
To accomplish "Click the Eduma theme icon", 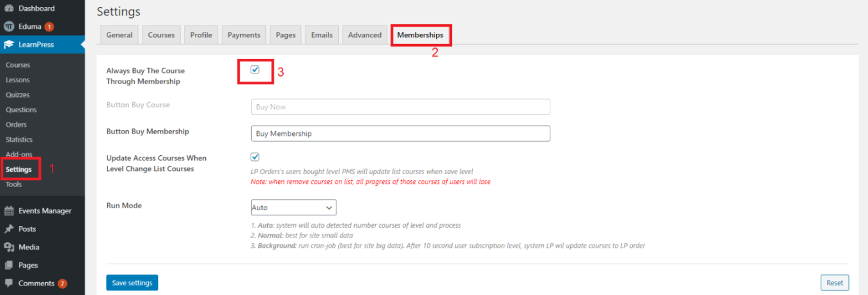I will tap(9, 27).
